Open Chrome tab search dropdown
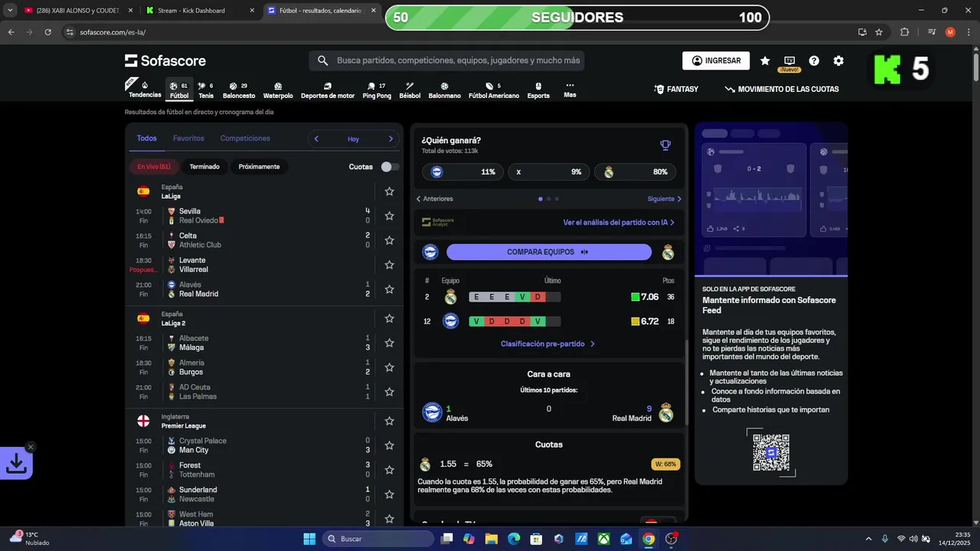This screenshot has width=980, height=551. tap(11, 11)
